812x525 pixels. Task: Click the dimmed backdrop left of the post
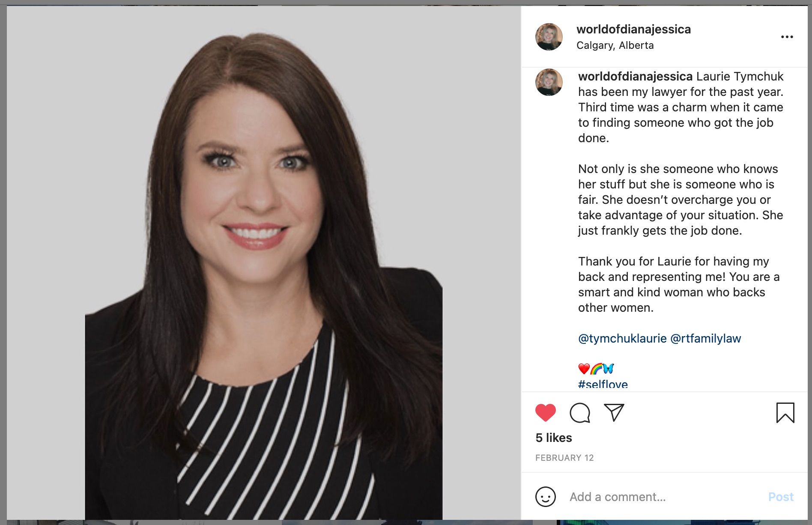(x=3, y=263)
